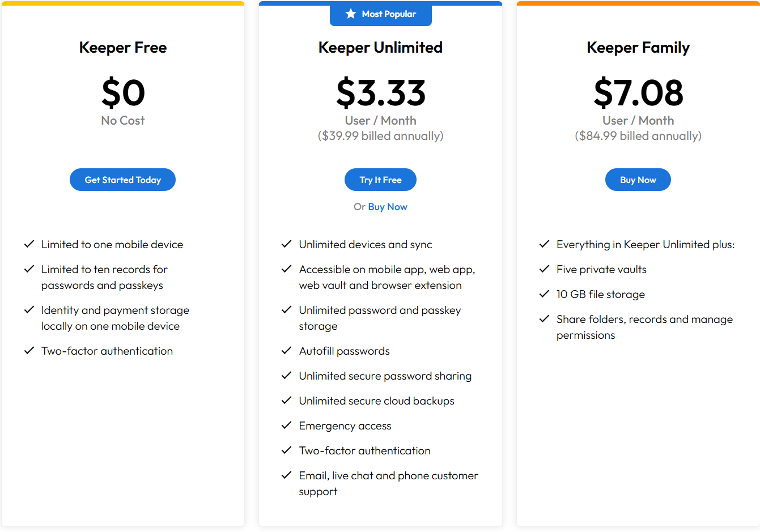The image size is (760, 532).
Task: Click the Keeper Family plan title
Action: (x=638, y=48)
